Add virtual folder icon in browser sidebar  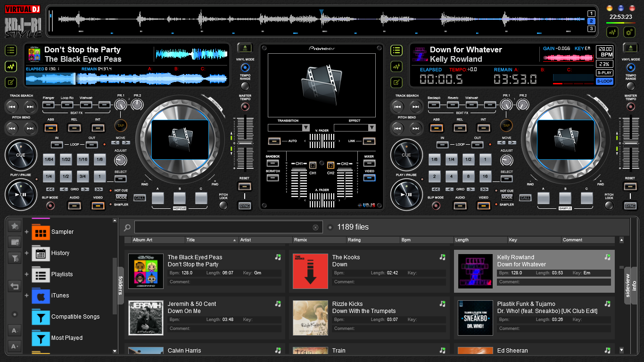pyautogui.click(x=15, y=242)
